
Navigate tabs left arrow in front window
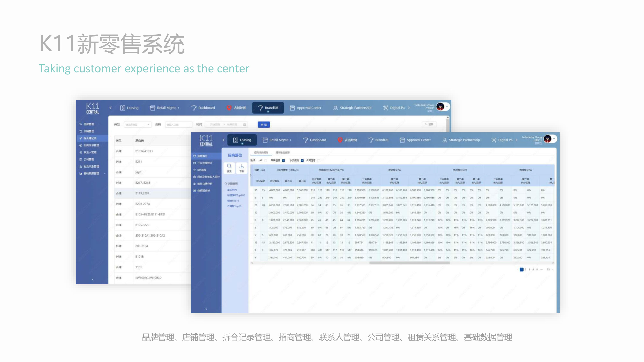224,140
